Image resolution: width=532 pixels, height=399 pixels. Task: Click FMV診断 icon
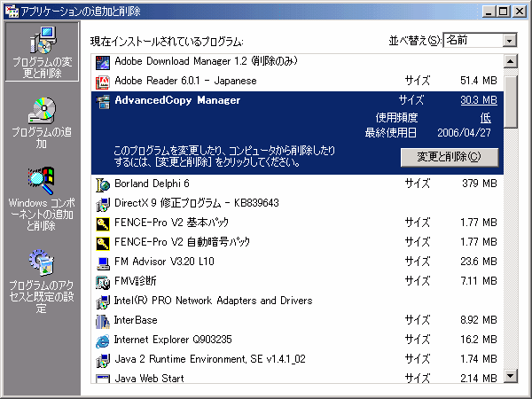103,283
